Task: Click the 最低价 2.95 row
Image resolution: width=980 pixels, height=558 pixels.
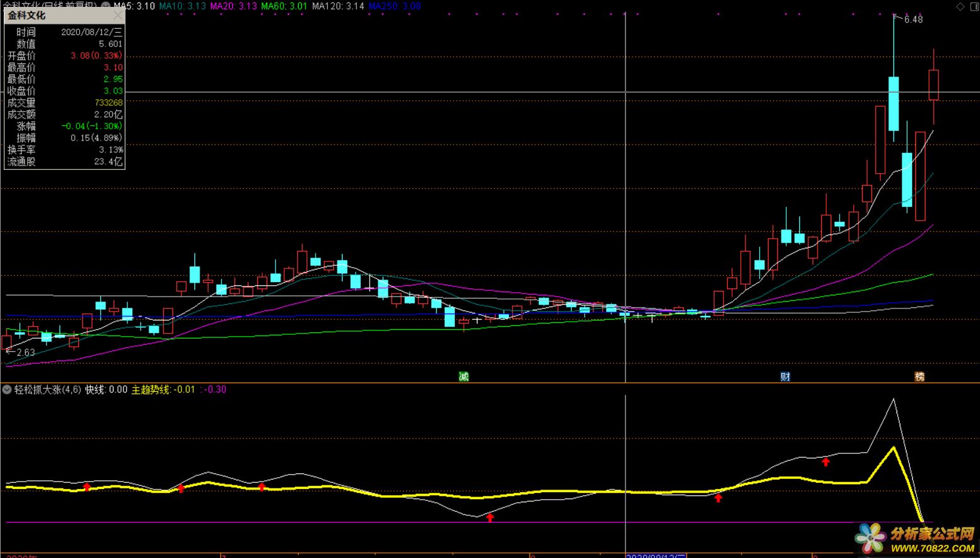Action: [x=65, y=79]
